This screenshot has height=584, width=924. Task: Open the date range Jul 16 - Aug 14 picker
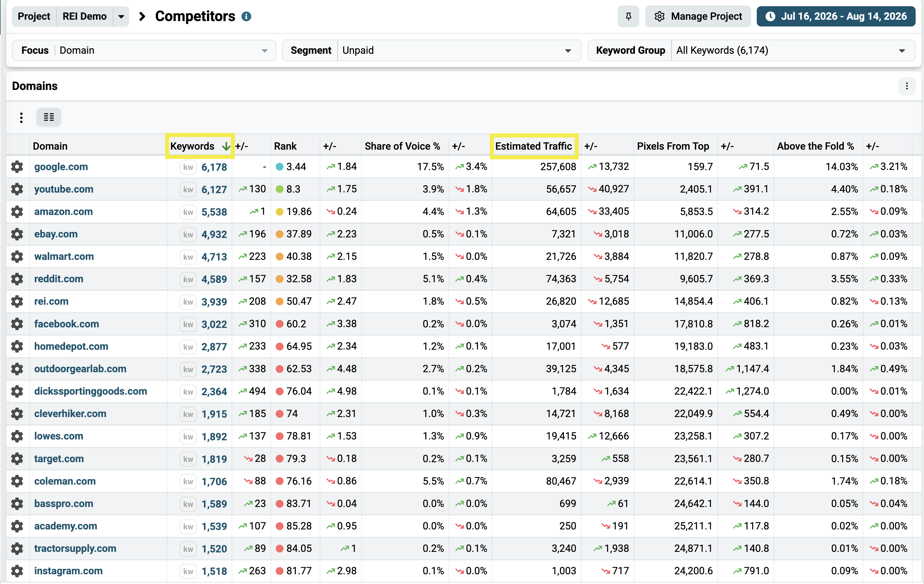point(836,16)
